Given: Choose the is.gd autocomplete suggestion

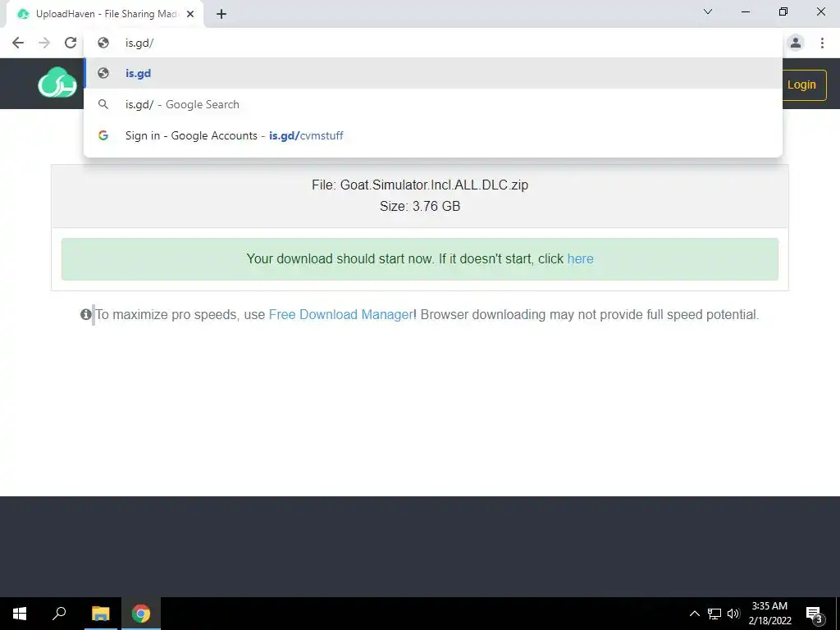Looking at the screenshot, I should coord(433,73).
